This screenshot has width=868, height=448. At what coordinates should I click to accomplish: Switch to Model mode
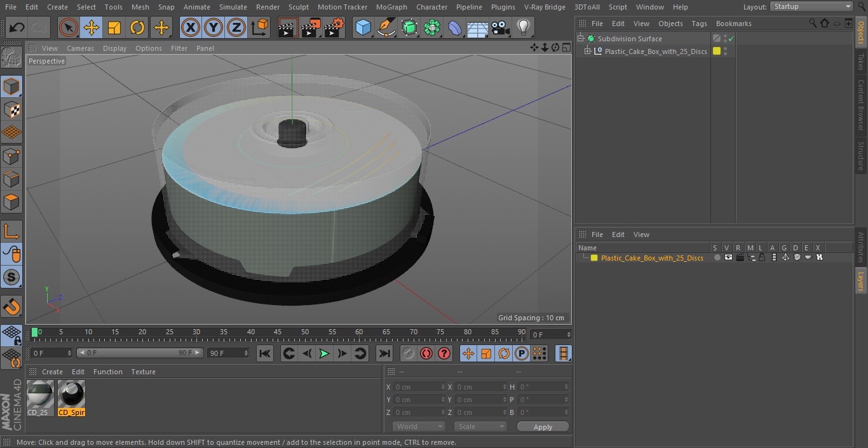[x=11, y=86]
